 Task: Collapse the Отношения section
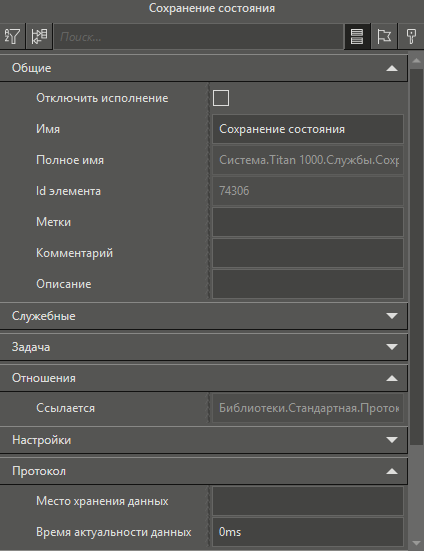point(204,378)
